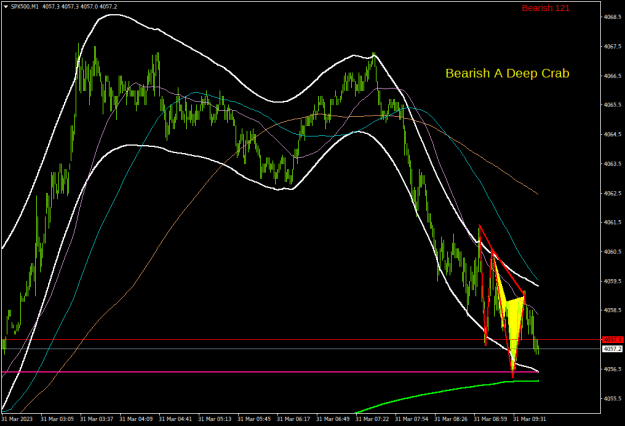Open the chart dropdown triangle beside SPX500,M1
Image resolution: width=625 pixels, height=426 pixels.
click(6, 6)
